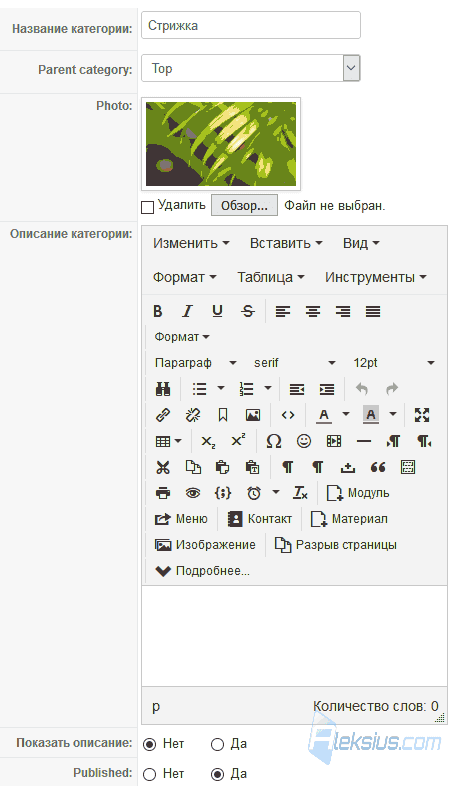Insert an emoticon
This screenshot has height=786, width=453.
304,442
